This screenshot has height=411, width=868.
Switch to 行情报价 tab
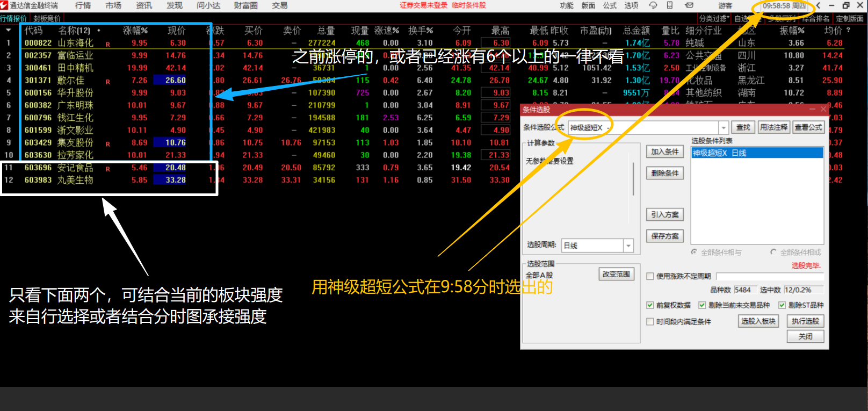click(x=13, y=18)
